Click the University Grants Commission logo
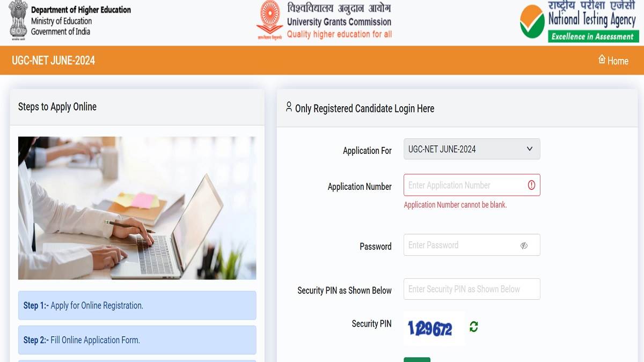This screenshot has width=644, height=362. pos(270,20)
